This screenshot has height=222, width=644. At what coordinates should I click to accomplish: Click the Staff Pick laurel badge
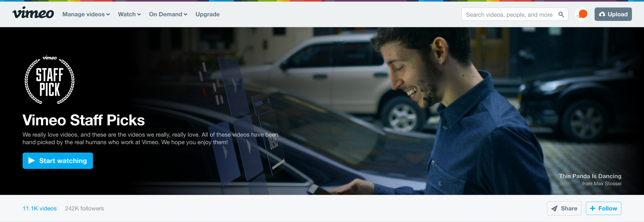pos(49,80)
